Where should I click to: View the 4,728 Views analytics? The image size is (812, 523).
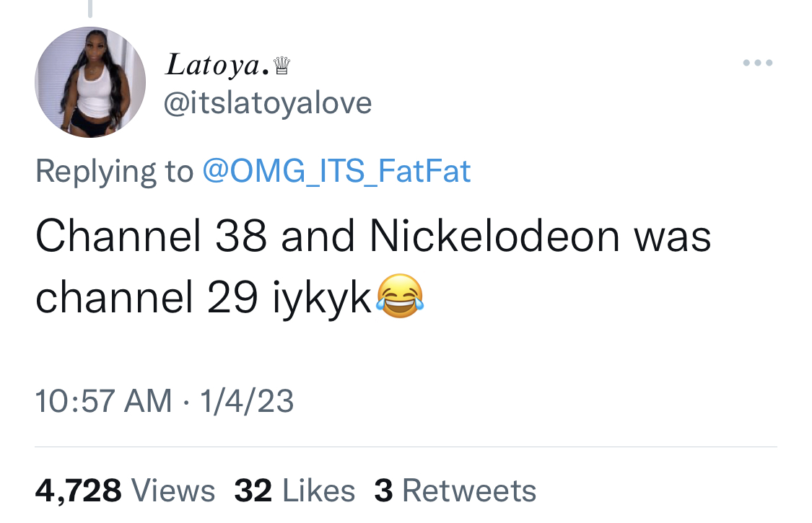125,491
